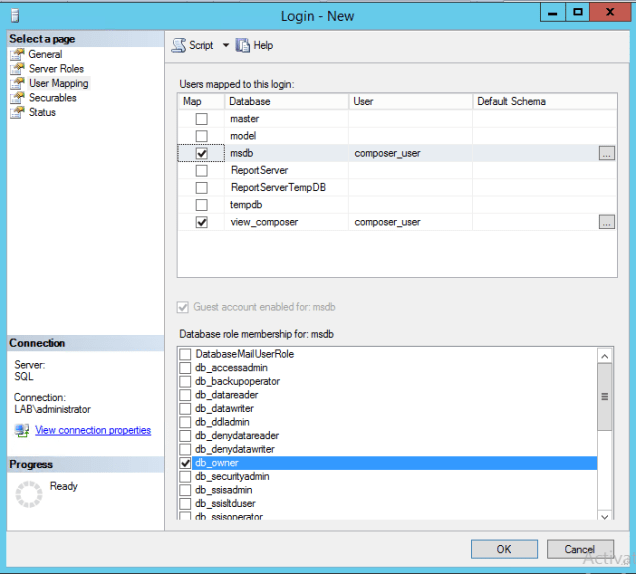Check the db_ssisadmin role checkbox

185,490
